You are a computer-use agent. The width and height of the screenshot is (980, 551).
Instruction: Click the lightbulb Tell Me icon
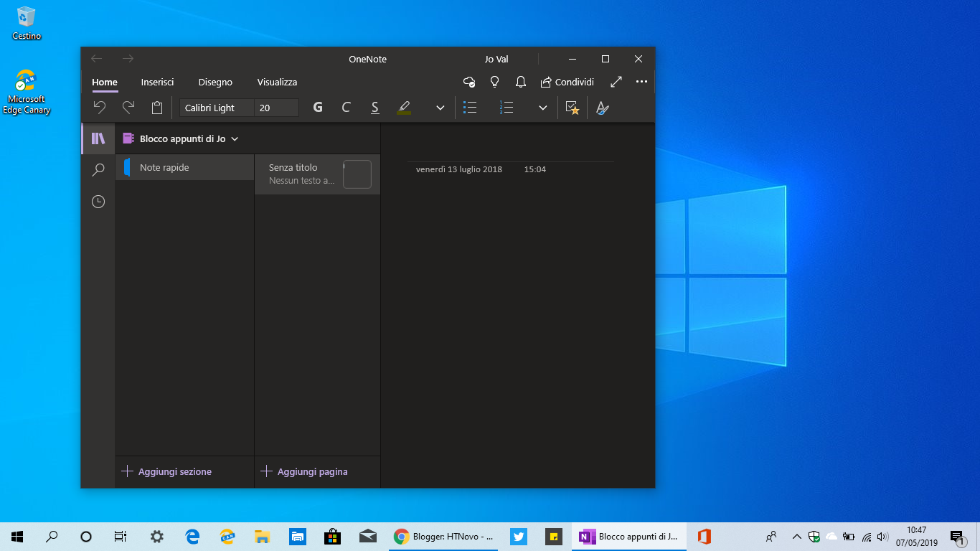pos(494,82)
